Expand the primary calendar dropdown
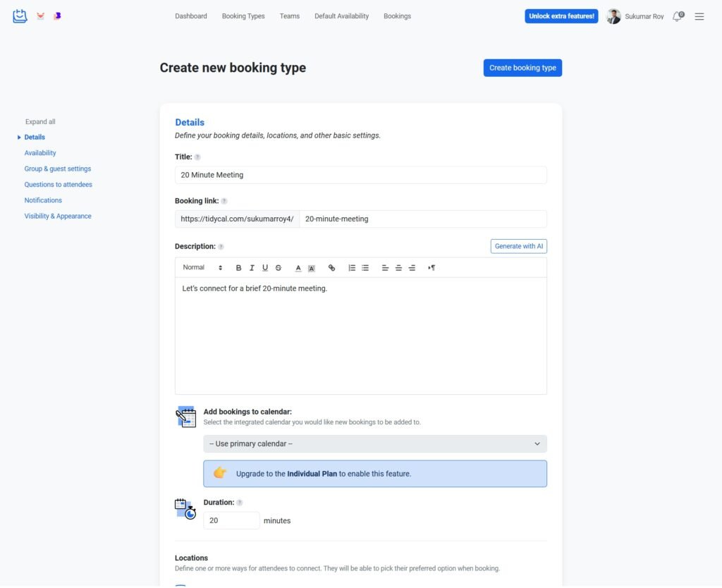This screenshot has height=588, width=722. (374, 443)
